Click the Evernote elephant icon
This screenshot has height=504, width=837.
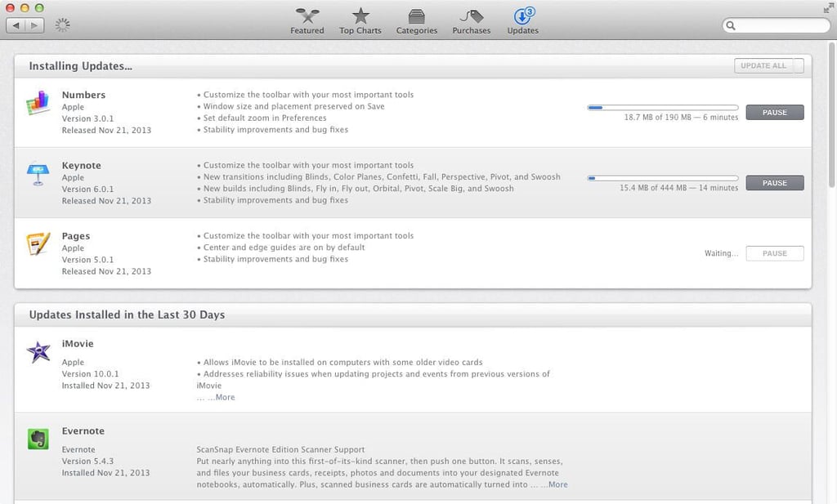coord(38,439)
